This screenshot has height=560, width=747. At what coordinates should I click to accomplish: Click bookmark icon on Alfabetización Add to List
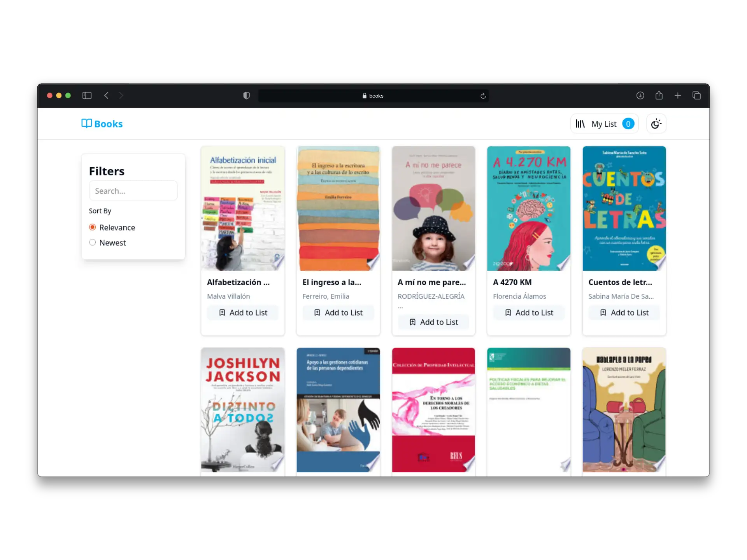point(222,313)
